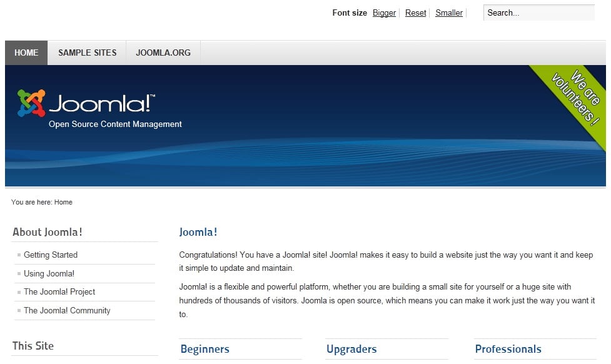This screenshot has width=611, height=364.
Task: Switch to the SAMPLE SITES tab
Action: 87,53
